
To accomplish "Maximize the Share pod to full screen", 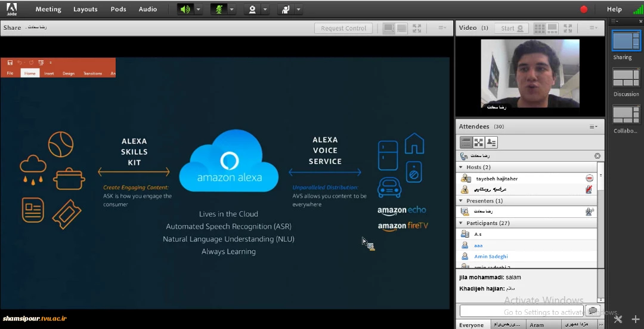I will 417,28.
